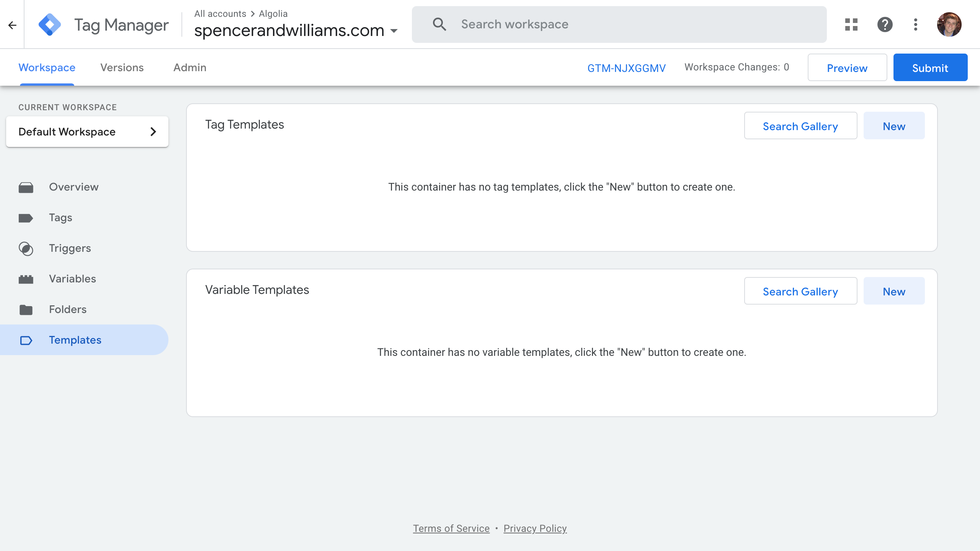
Task: Click Search Gallery for Variable Templates
Action: (800, 291)
